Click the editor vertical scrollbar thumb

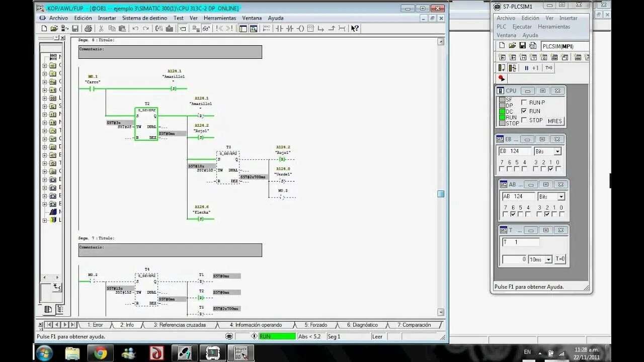click(441, 194)
